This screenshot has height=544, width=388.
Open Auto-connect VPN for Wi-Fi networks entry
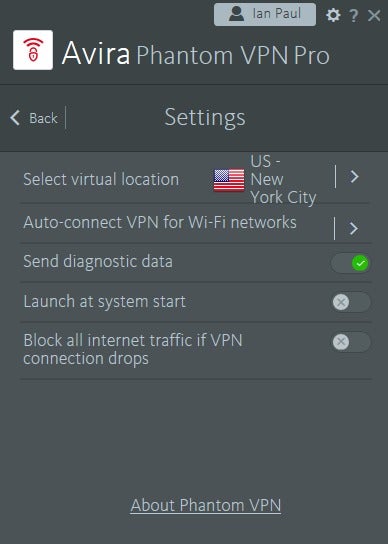pyautogui.click(x=195, y=223)
